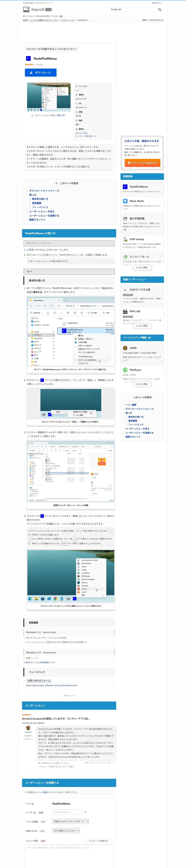
Task: Focus the ユーザー名 input field
Action: pos(68,812)
